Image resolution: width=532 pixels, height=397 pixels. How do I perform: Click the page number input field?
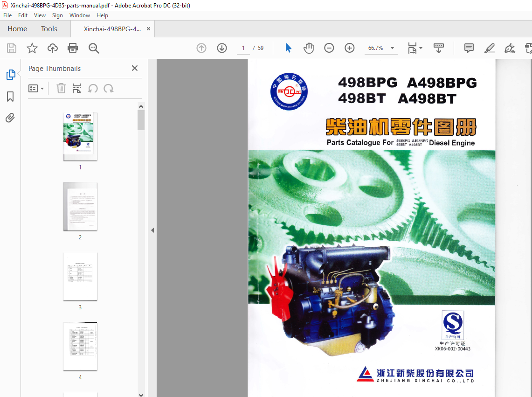click(x=243, y=48)
